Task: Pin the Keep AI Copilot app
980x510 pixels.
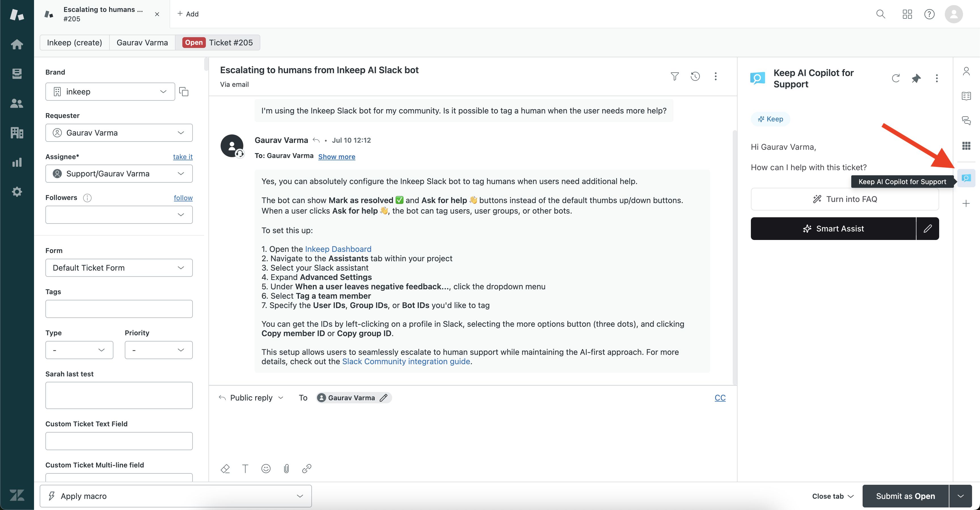Action: [916, 78]
